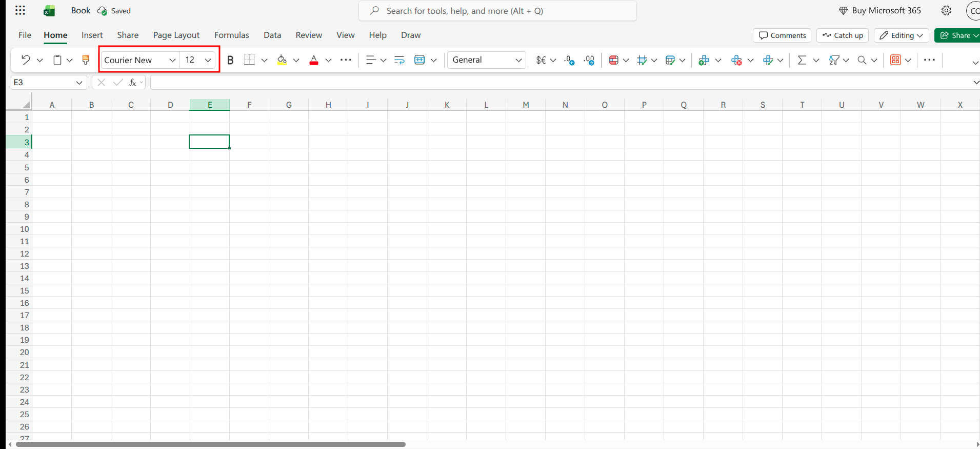Select column H header

click(328, 105)
